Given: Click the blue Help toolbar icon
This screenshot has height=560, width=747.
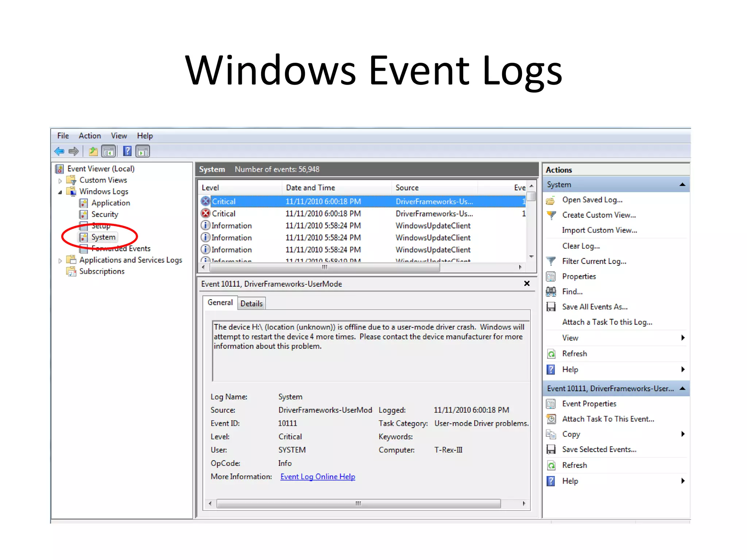Looking at the screenshot, I should pos(127,151).
